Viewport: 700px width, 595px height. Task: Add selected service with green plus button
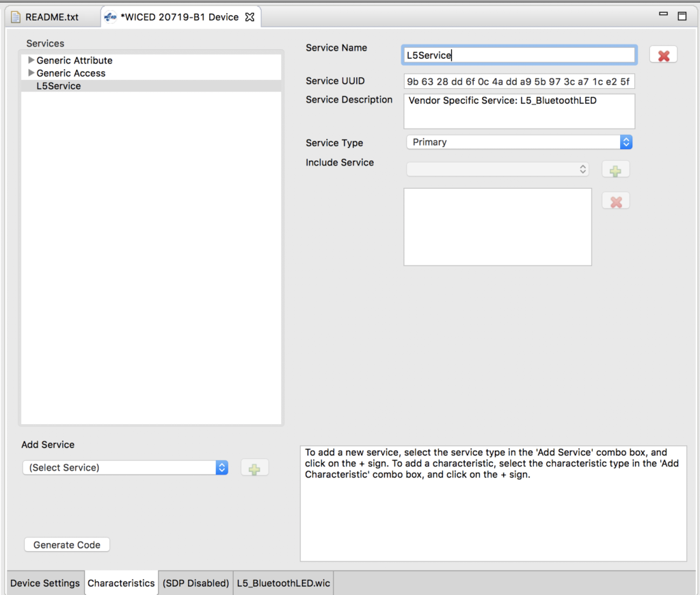[254, 468]
